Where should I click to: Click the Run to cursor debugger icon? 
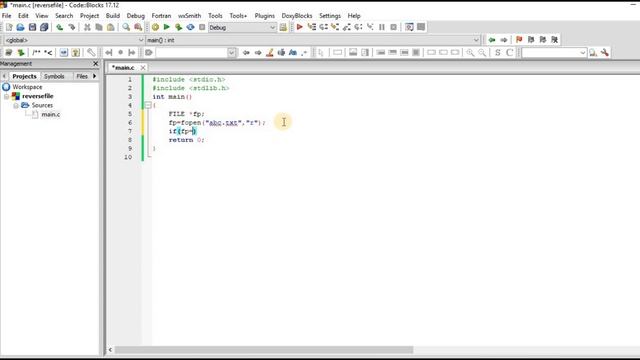point(311,27)
